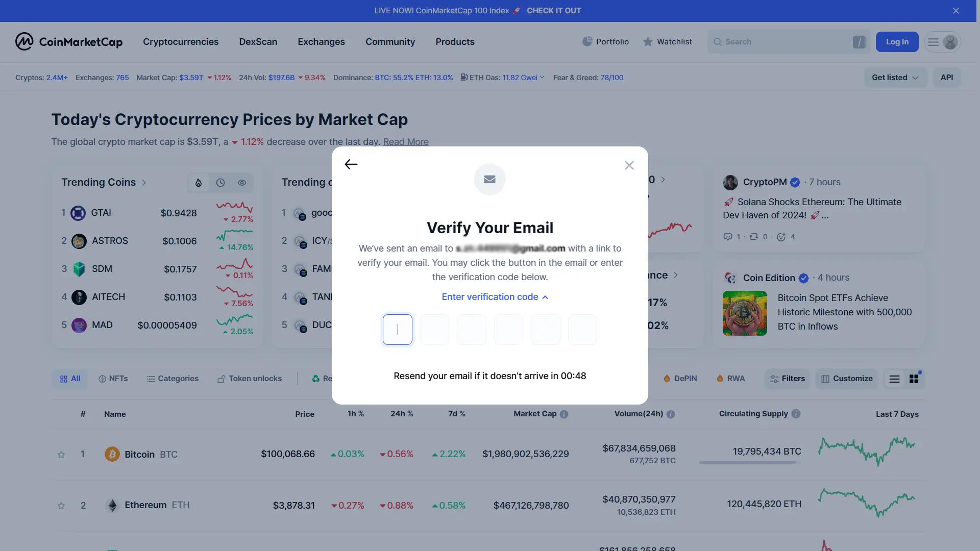Image resolution: width=980 pixels, height=551 pixels.
Task: Click the Bitcoin star favorite toggle
Action: click(61, 454)
